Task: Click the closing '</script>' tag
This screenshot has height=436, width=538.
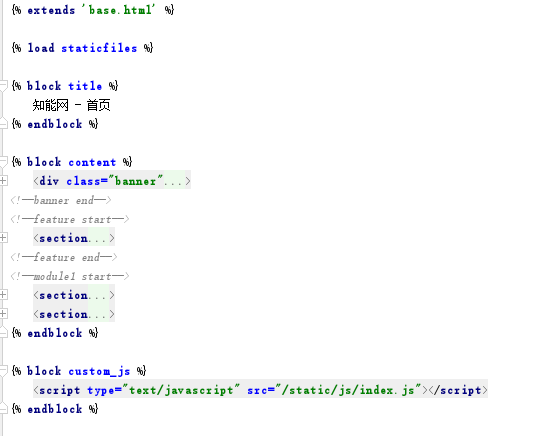Action: [x=458, y=390]
